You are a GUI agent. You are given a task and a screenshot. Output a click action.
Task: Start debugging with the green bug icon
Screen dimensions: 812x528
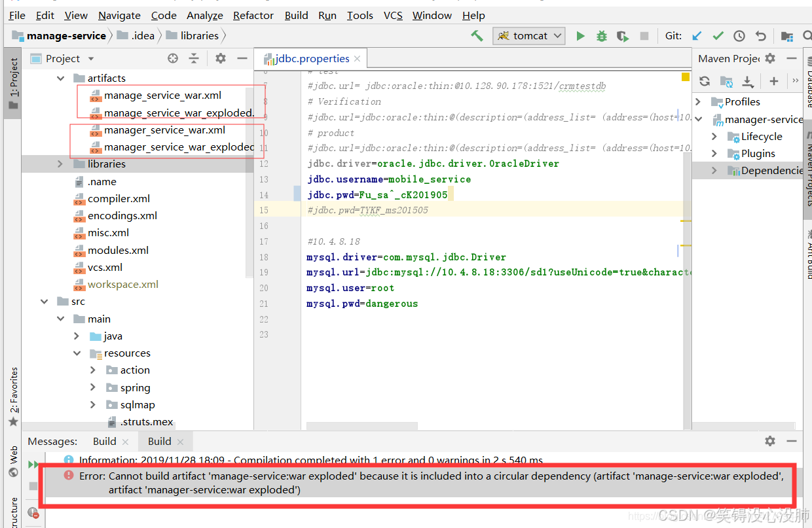pos(601,36)
